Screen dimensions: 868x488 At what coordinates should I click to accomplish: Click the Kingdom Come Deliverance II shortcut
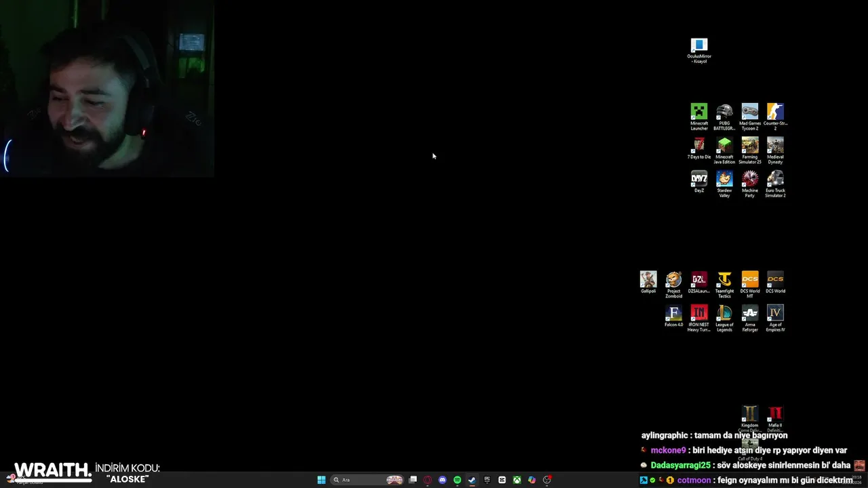tap(750, 419)
